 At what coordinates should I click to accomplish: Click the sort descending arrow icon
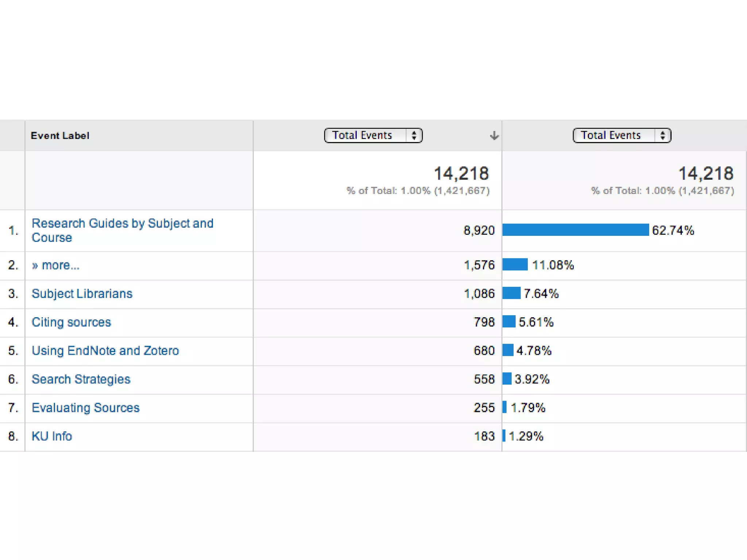click(494, 136)
